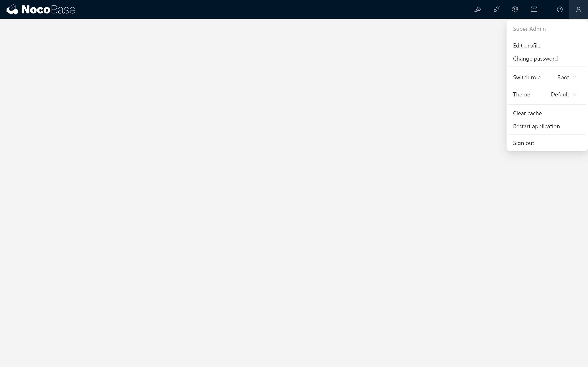Click Change password option
The height and width of the screenshot is (367, 588).
pyautogui.click(x=535, y=58)
